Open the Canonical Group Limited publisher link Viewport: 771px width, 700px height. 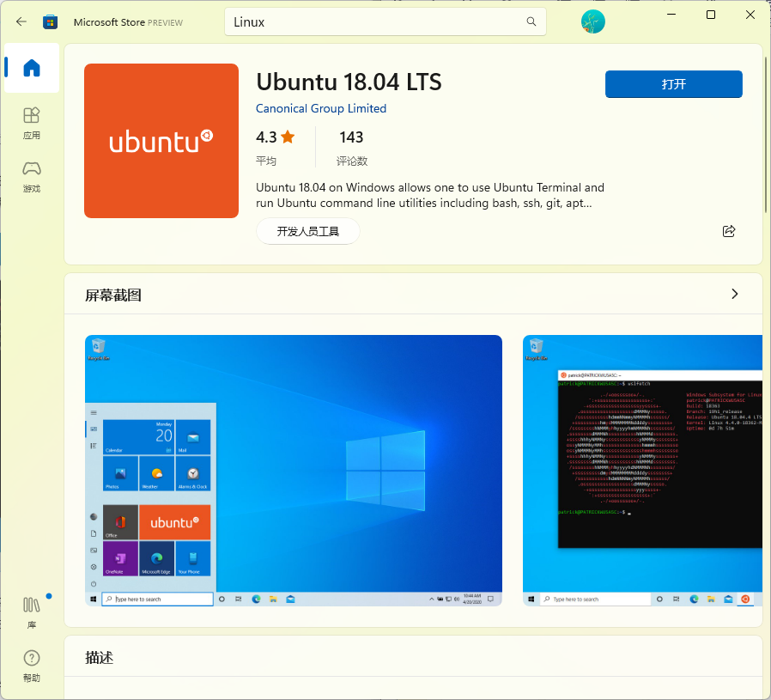click(321, 108)
